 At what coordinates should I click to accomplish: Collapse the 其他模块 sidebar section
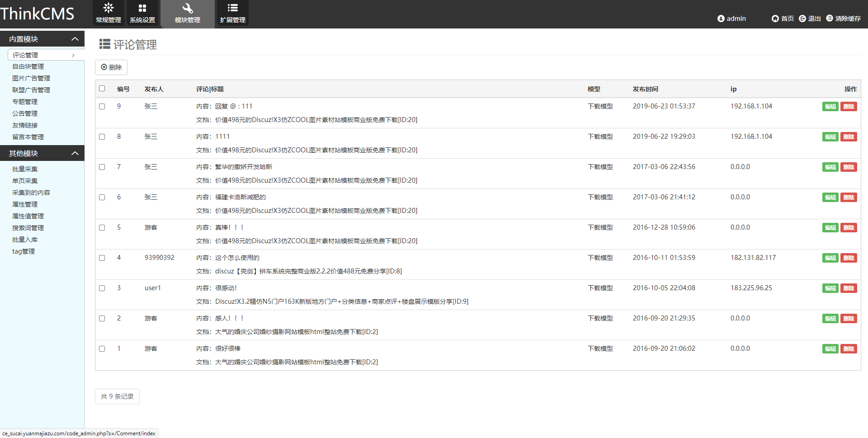tap(75, 154)
